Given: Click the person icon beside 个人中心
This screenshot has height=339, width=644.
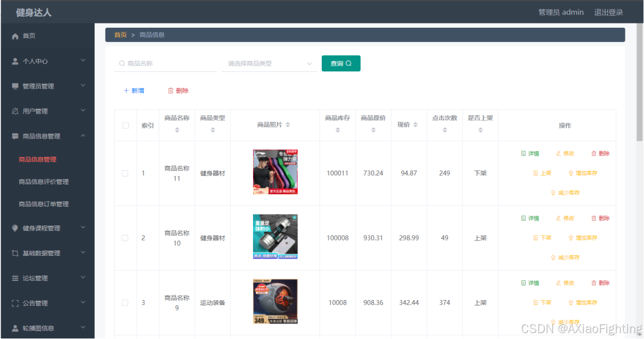Looking at the screenshot, I should point(15,61).
